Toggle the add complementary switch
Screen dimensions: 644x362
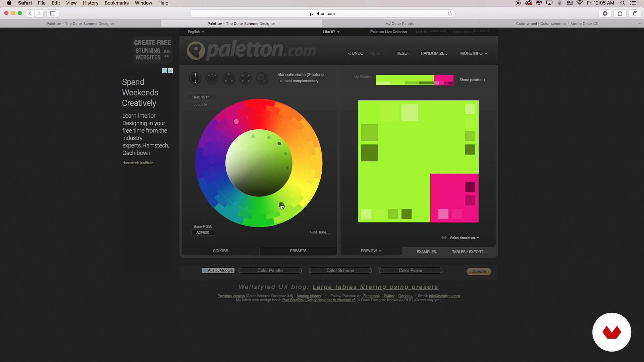pyautogui.click(x=280, y=81)
